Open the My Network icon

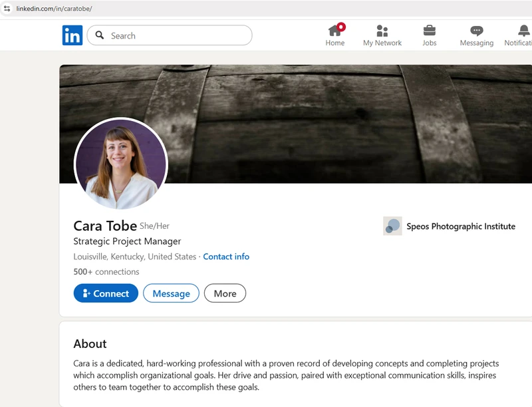(x=382, y=31)
